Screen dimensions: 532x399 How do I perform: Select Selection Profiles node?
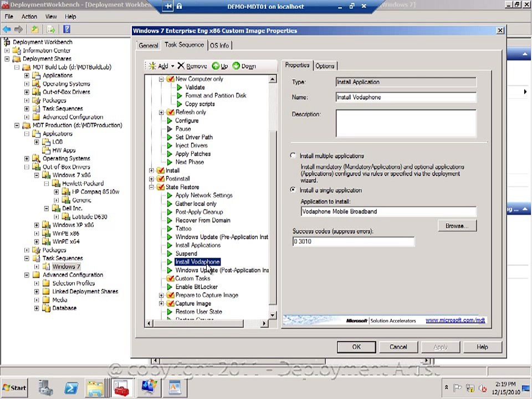(x=74, y=283)
